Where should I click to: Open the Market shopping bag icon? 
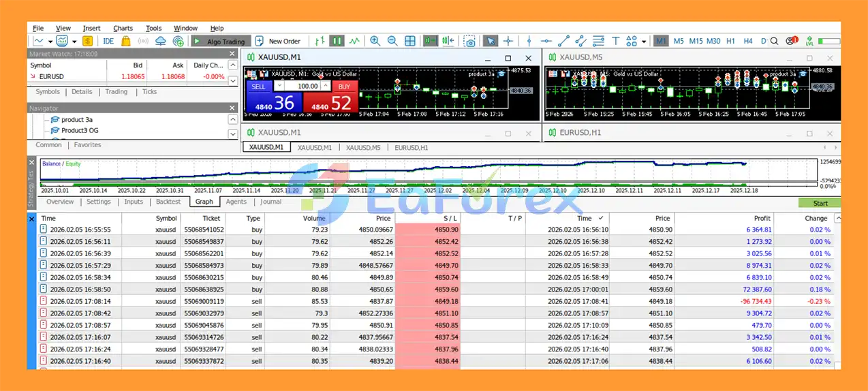tap(126, 41)
